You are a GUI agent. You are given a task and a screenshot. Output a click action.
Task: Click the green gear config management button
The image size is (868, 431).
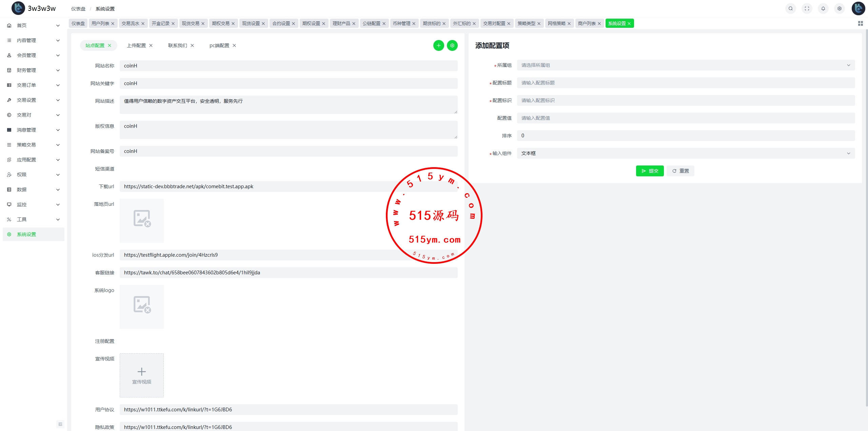(x=452, y=45)
